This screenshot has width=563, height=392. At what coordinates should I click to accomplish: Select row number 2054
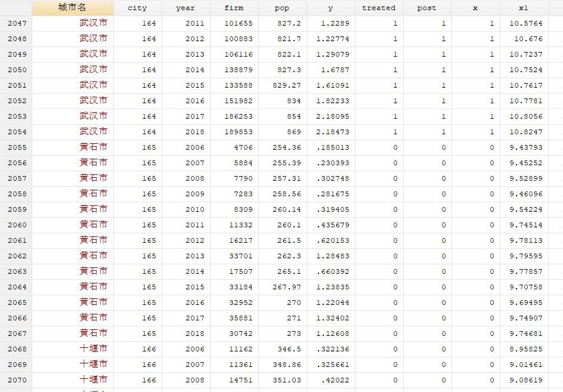17,132
